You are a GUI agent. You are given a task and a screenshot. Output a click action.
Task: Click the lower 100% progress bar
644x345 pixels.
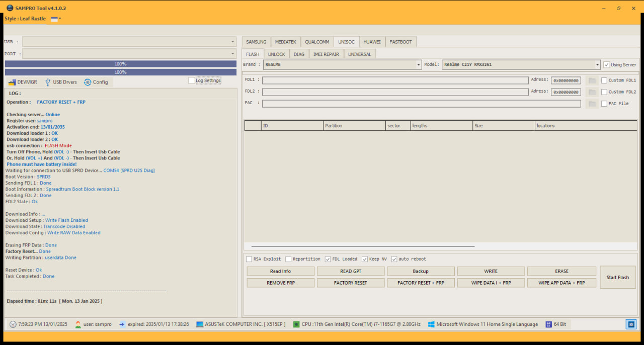click(x=121, y=72)
